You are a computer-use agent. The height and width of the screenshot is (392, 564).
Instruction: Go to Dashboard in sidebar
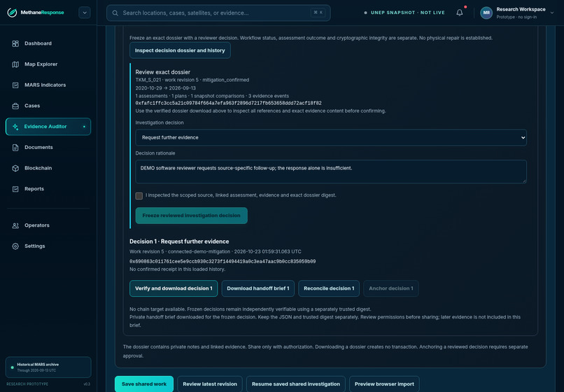pos(38,43)
